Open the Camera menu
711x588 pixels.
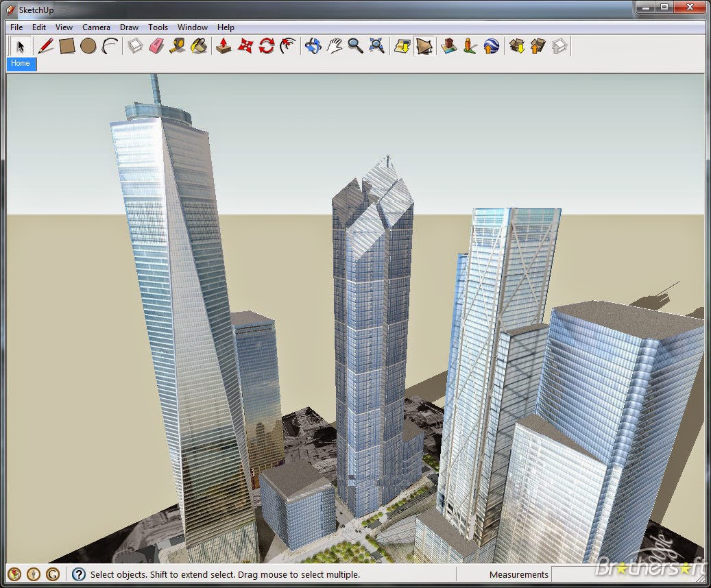pos(96,27)
